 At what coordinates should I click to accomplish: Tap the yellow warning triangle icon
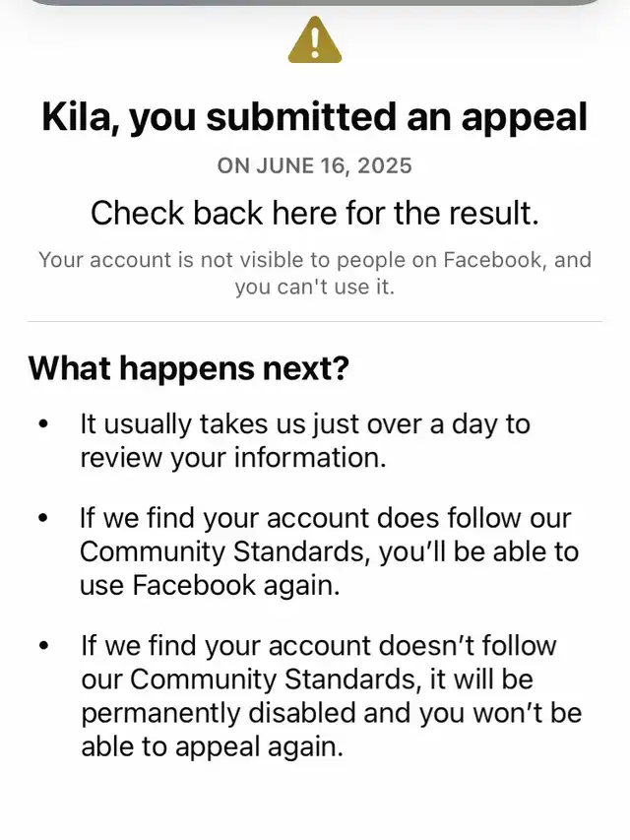point(315,41)
